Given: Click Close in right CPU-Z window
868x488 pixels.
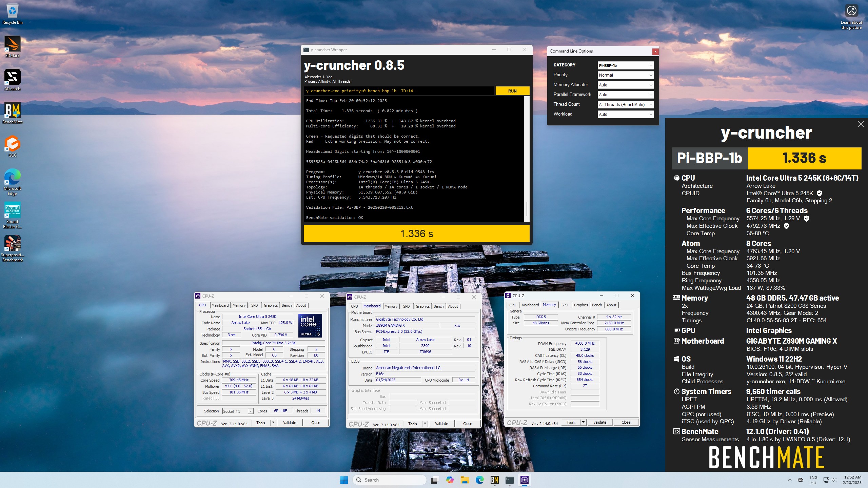Looking at the screenshot, I should [x=626, y=422].
